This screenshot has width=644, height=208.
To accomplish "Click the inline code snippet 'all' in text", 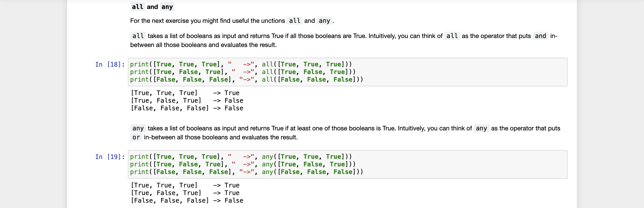I will pos(295,21).
